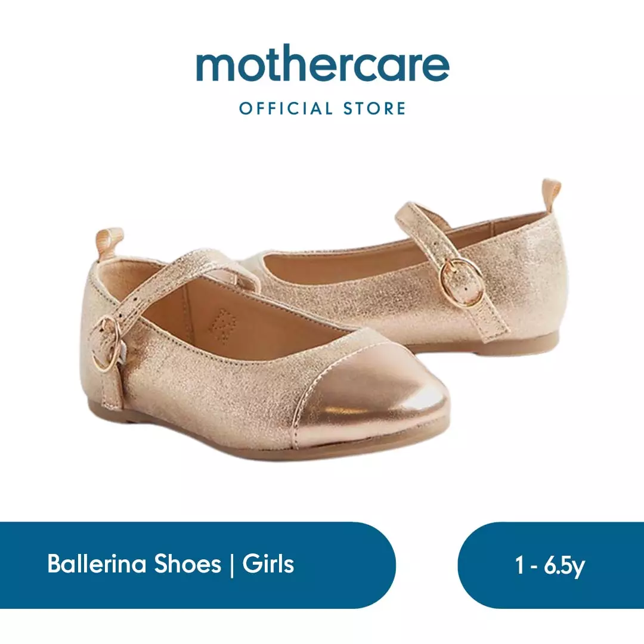Select the 1 - 6.5y age range badge

pos(550,565)
